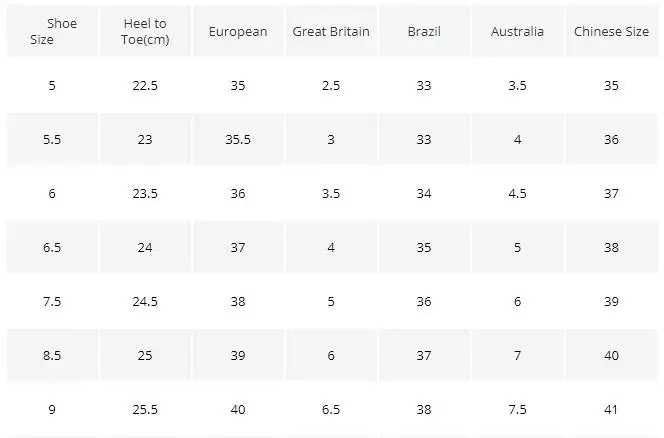The width and height of the screenshot is (664, 438).
Task: Select shoe size 5.5 cell
Action: [x=52, y=140]
